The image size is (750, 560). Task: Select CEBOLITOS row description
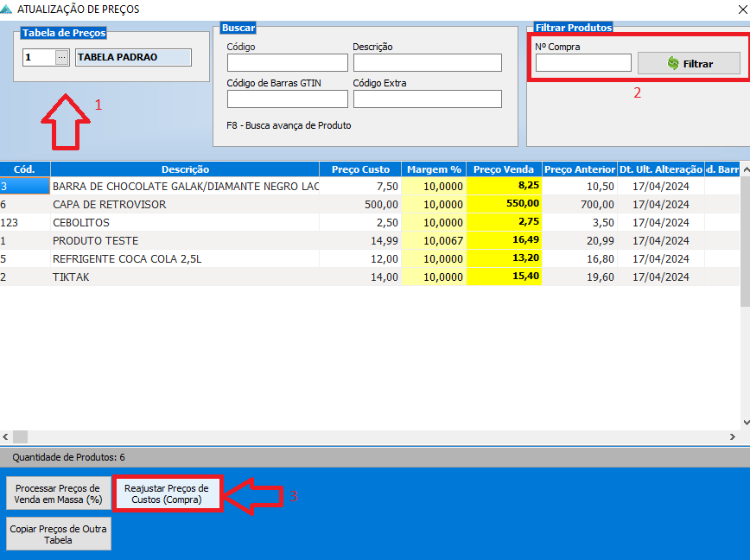[x=185, y=222]
